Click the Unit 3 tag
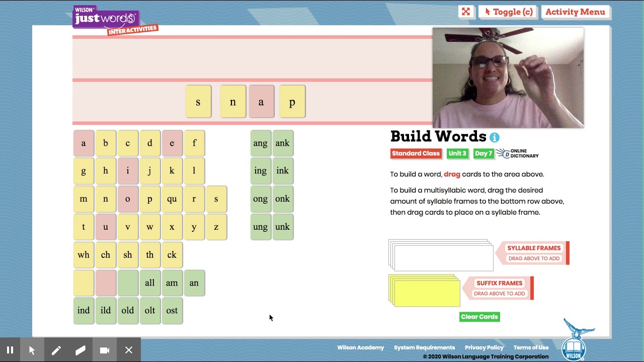The image size is (644, 362). point(457,153)
